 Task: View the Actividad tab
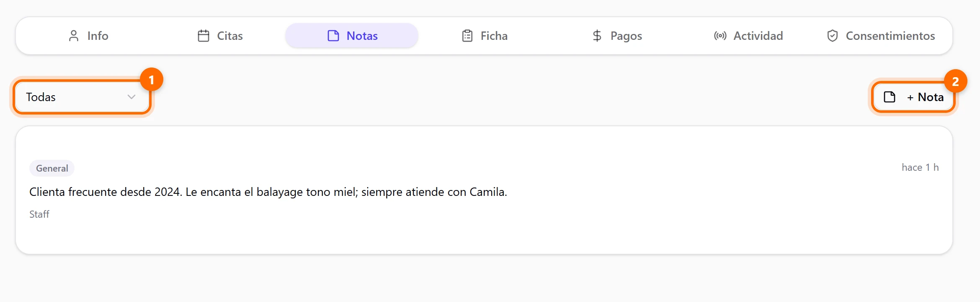click(748, 36)
